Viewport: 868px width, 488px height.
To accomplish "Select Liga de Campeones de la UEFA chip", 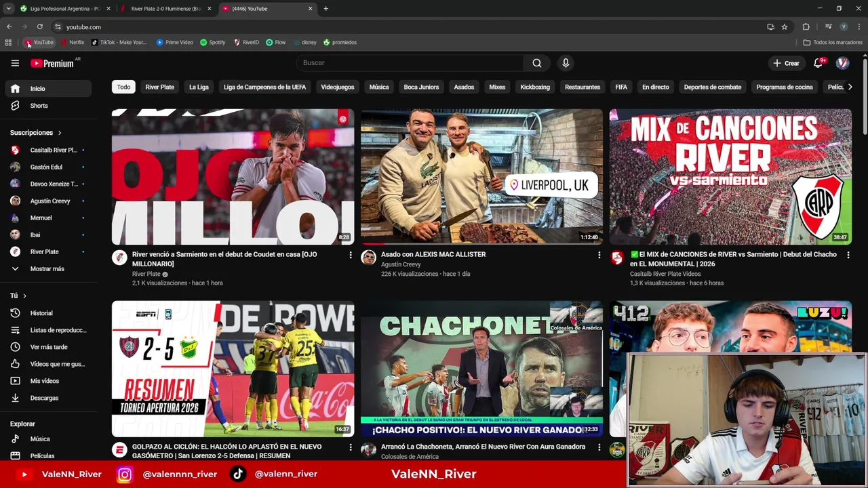I will (264, 87).
